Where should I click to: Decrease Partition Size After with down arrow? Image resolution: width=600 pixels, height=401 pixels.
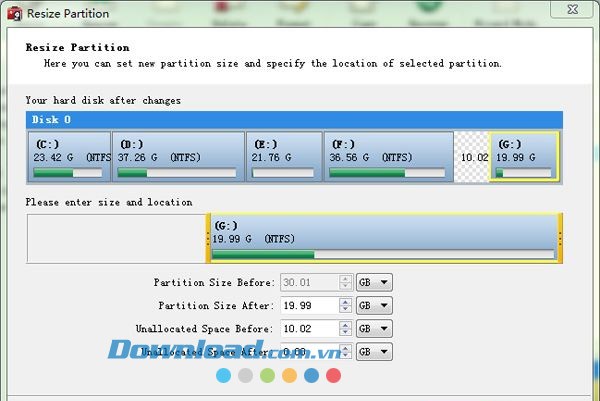pyautogui.click(x=346, y=309)
